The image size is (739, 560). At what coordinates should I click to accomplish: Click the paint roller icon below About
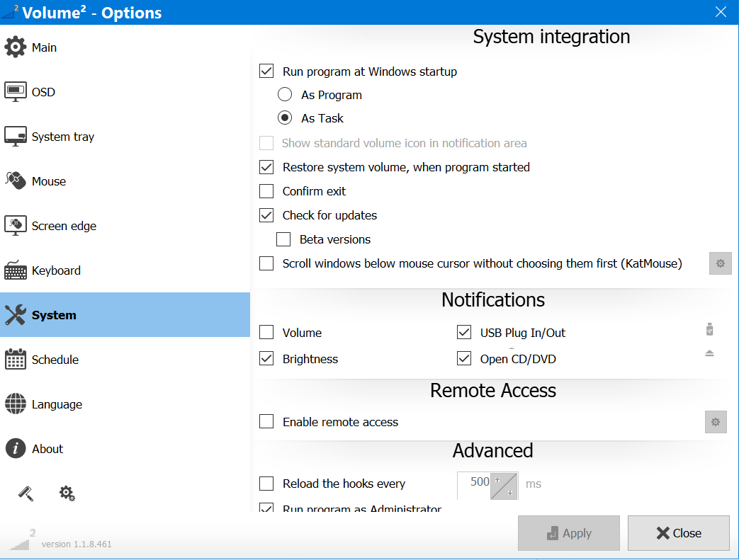(26, 493)
